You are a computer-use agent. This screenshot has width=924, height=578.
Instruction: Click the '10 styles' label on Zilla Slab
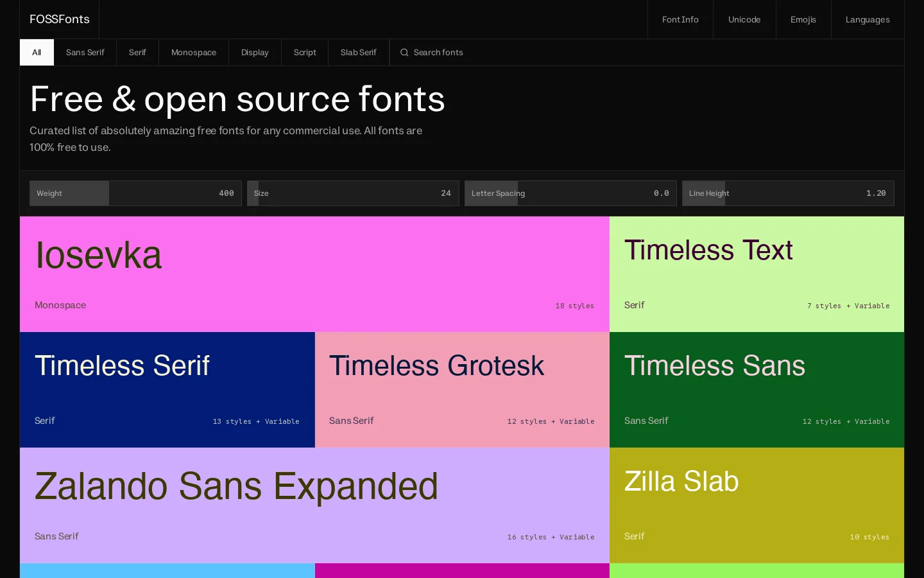point(869,537)
